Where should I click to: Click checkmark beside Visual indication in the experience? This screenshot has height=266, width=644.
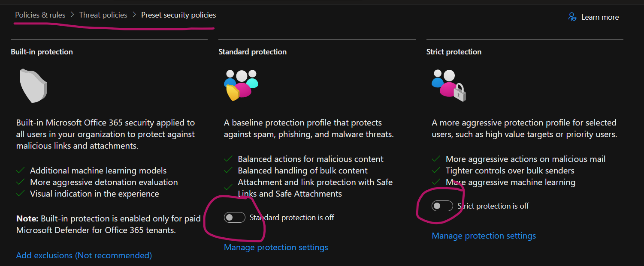[20, 194]
